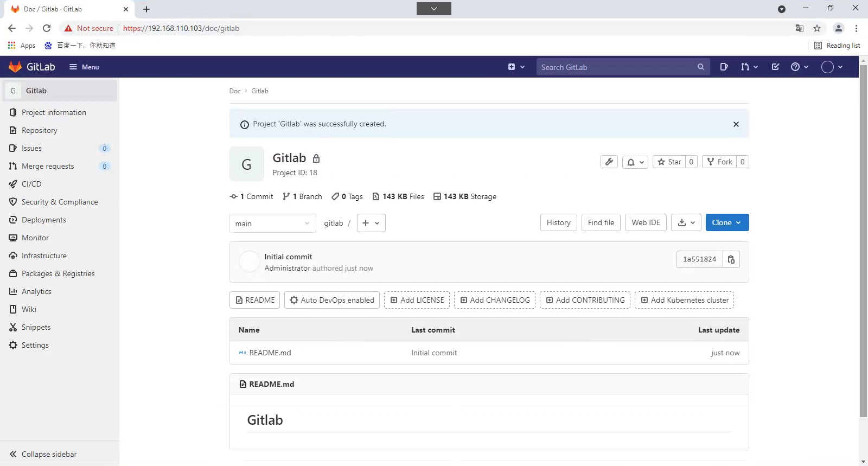The image size is (868, 466).
Task: Click the Analytics chart sidebar icon
Action: [13, 291]
